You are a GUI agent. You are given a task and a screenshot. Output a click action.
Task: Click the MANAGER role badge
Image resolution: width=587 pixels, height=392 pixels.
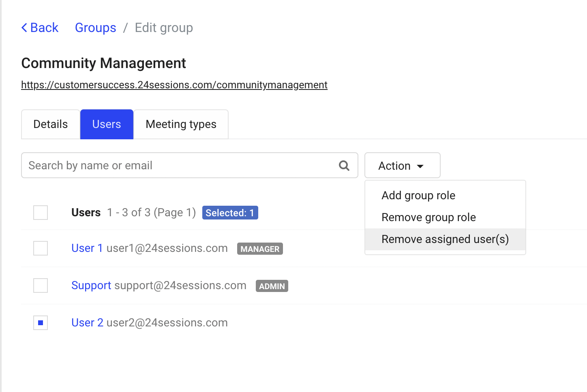[260, 249]
